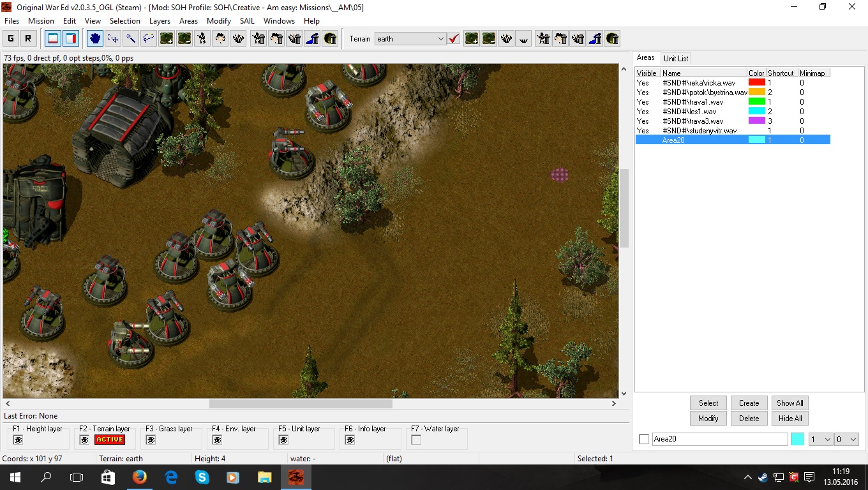Open the Windows Start menu

pos(15,477)
